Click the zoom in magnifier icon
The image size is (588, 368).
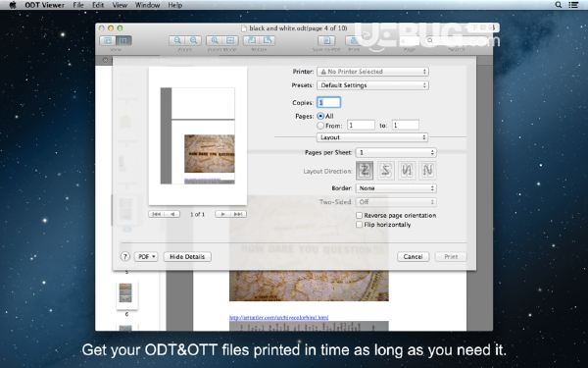(193, 40)
